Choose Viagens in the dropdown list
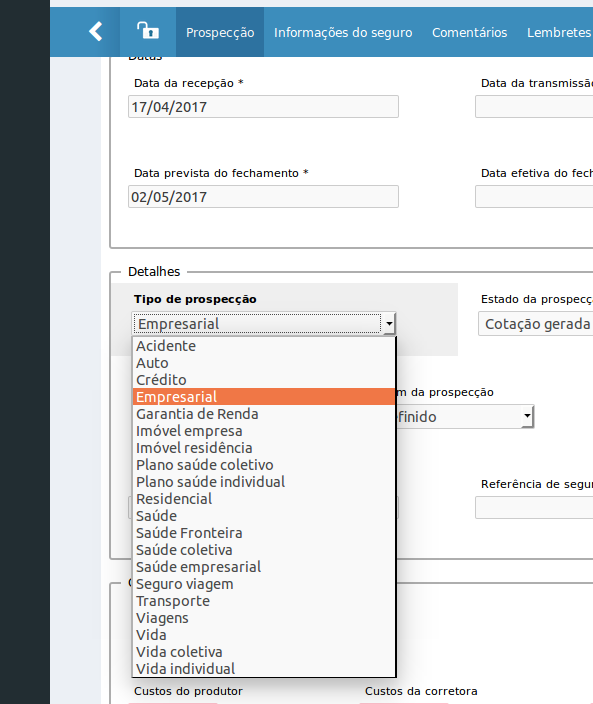The image size is (593, 704). (x=264, y=618)
